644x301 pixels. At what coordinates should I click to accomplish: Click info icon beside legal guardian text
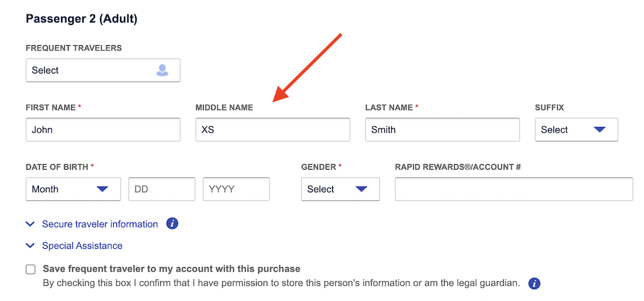(x=535, y=283)
